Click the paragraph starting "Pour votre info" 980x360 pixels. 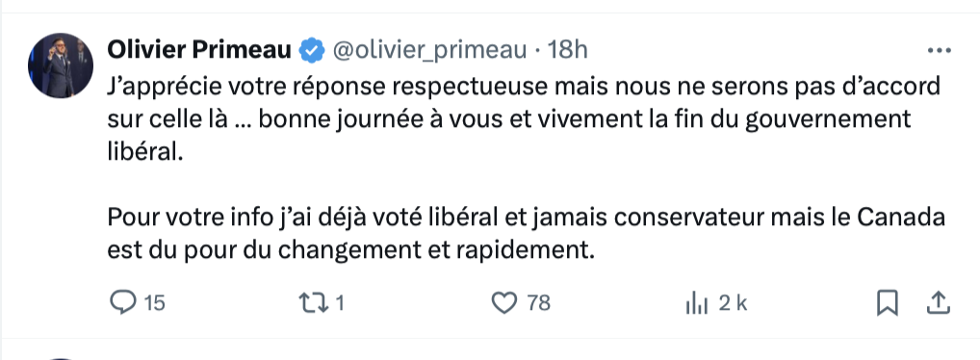526,234
